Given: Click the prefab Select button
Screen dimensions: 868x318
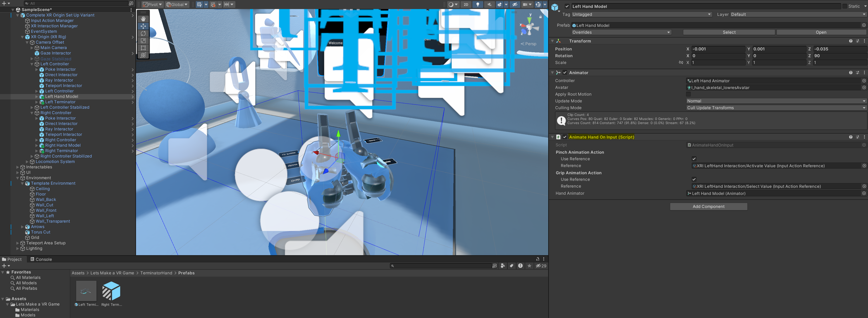Looking at the screenshot, I should click(x=729, y=32).
